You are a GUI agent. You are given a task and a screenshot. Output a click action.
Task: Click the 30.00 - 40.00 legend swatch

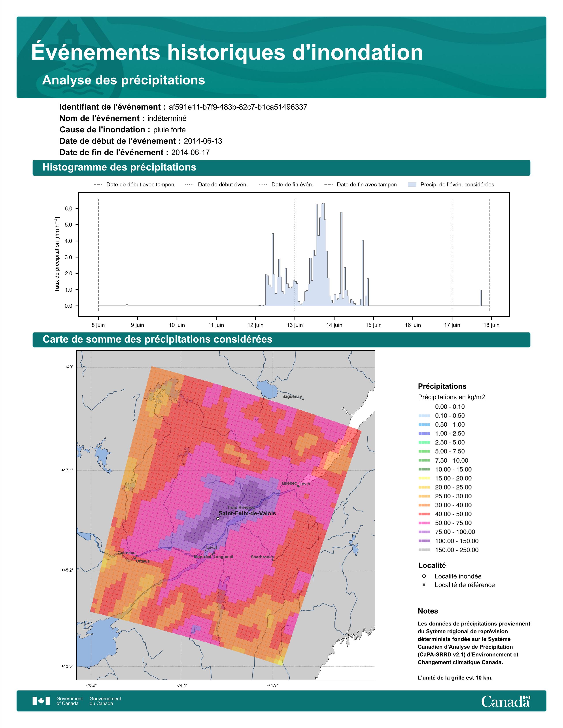tap(424, 505)
